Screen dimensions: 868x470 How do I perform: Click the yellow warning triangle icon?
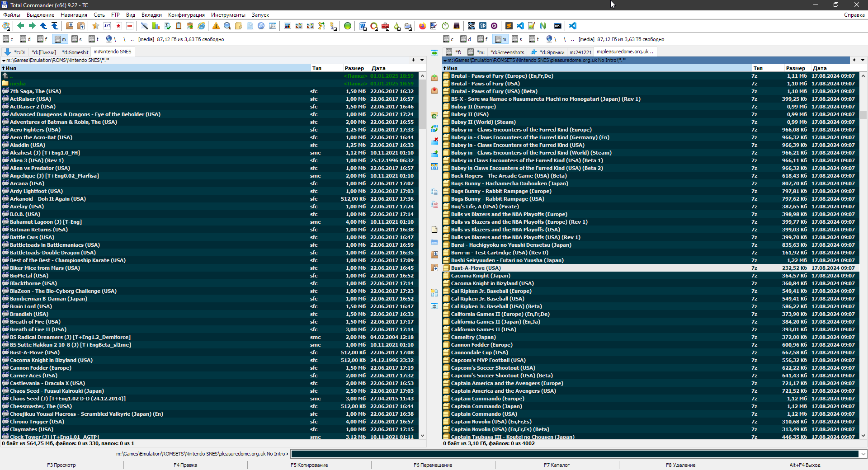click(216, 26)
